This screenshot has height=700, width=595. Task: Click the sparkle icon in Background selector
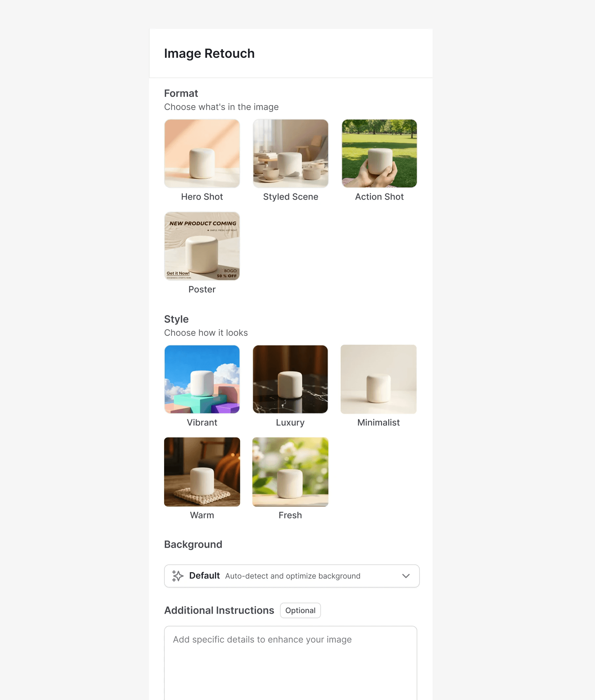click(178, 576)
